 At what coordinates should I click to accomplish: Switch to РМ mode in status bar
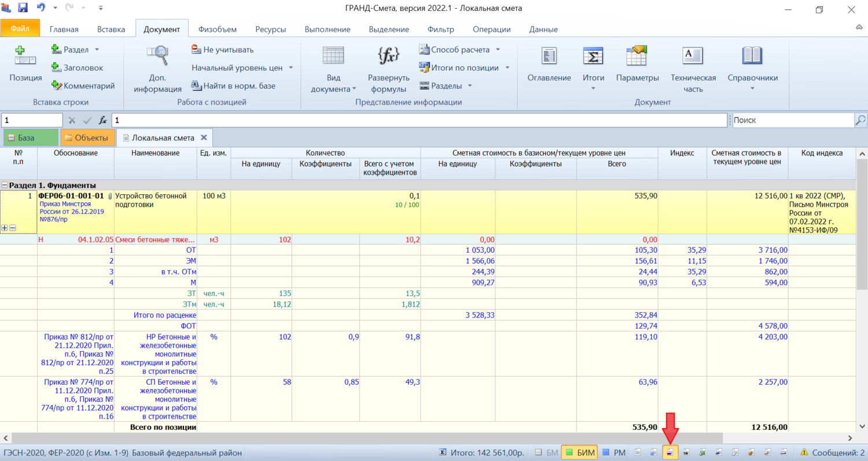click(x=615, y=452)
